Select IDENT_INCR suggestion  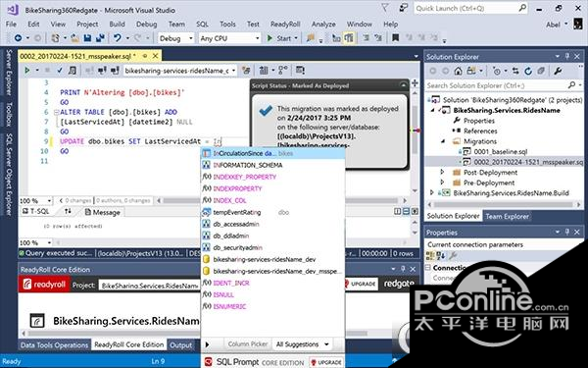click(273, 283)
